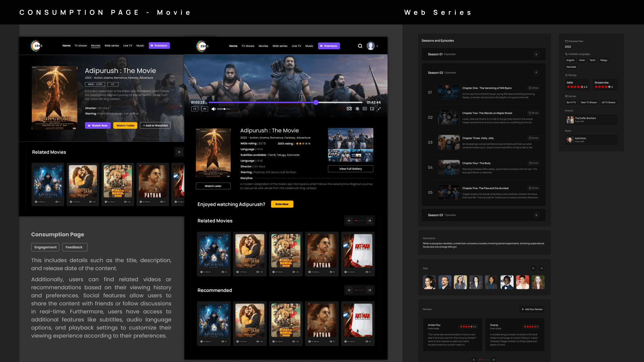The height and width of the screenshot is (362, 644).
Task: Rate using the ZEE5 rating stars
Action: [303, 144]
